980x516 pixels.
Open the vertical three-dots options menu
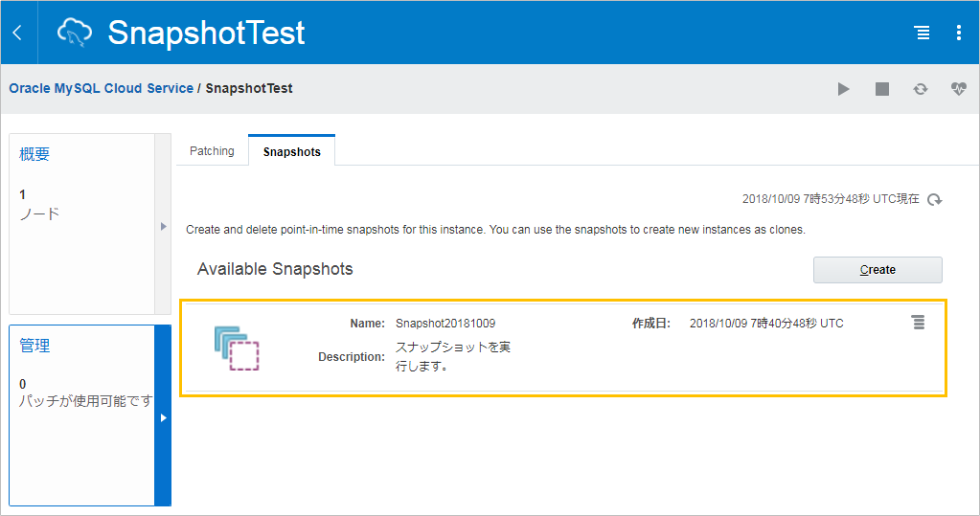pos(959,33)
